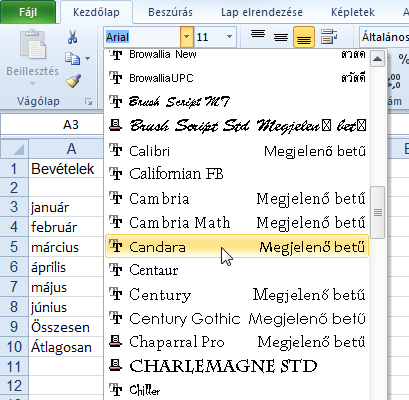This screenshot has height=400, width=409.
Task: Choose the BrowalliaUPC font
Action: click(237, 78)
